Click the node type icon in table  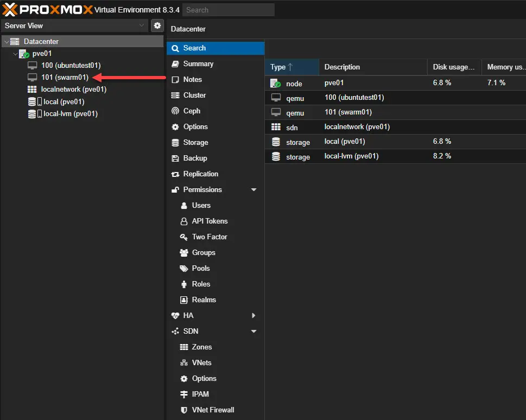click(x=276, y=83)
